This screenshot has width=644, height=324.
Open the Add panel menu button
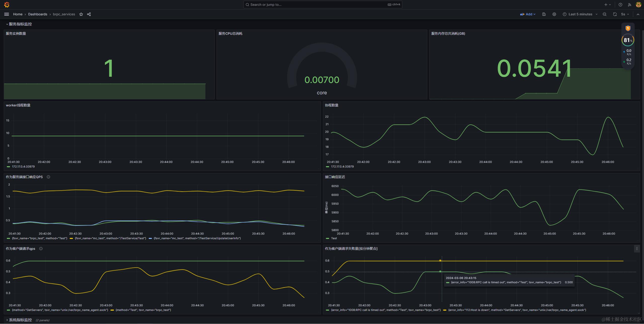pyautogui.click(x=528, y=14)
